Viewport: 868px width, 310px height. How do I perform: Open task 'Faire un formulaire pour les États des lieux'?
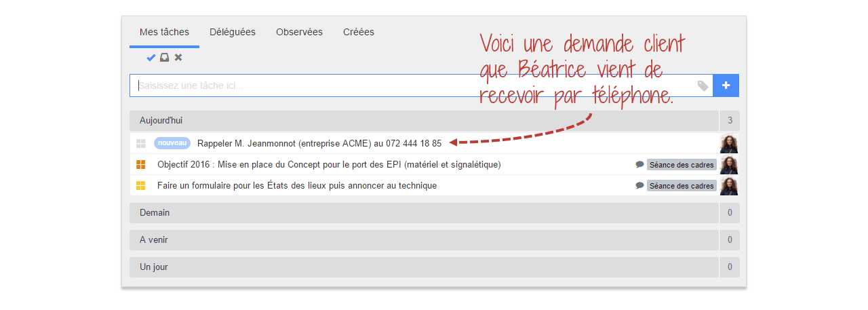point(297,186)
